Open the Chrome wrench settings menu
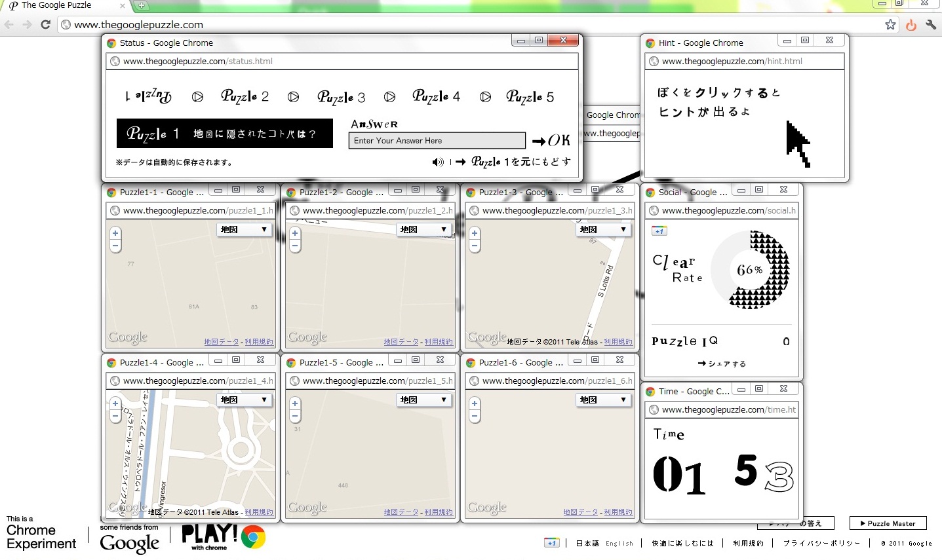 (x=931, y=25)
